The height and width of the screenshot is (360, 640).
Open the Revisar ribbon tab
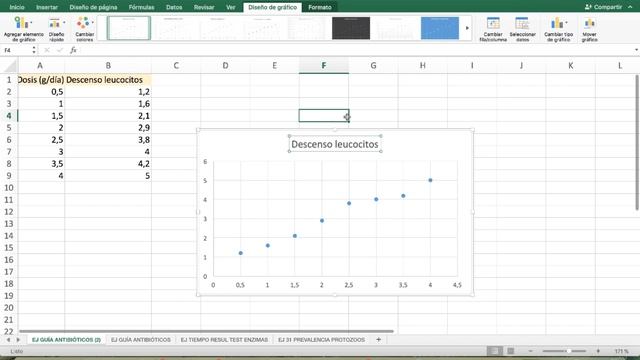point(204,7)
